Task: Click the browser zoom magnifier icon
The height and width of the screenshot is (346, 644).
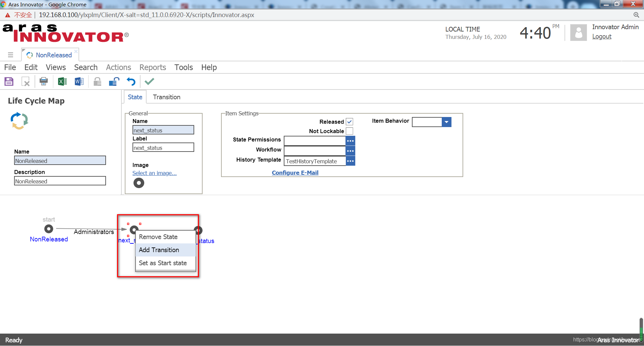Action: pos(636,15)
